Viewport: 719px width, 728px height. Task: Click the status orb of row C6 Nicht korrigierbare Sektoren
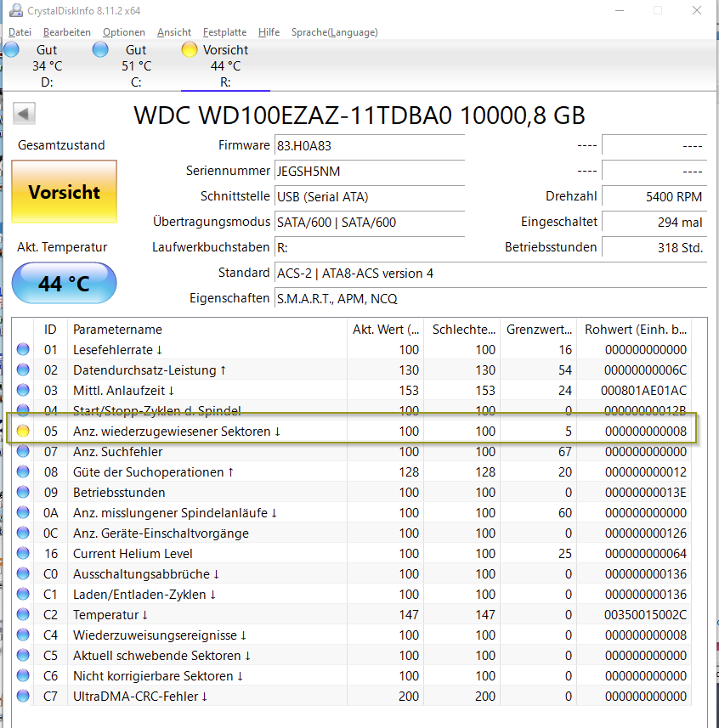(23, 676)
